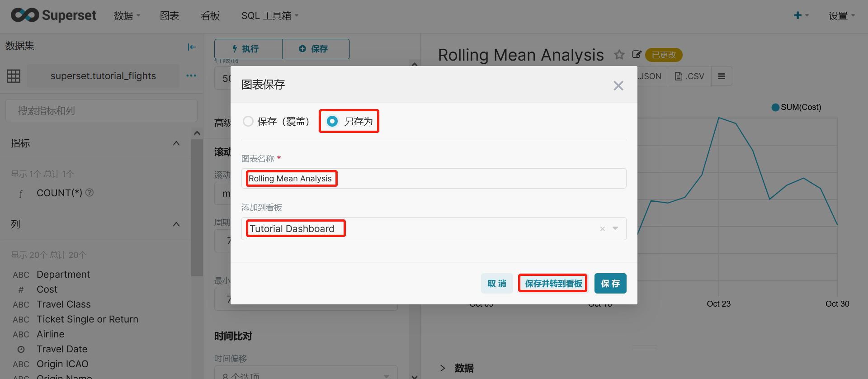Open the 数据 menu in navbar
Viewport: 868px width, 379px height.
click(127, 16)
